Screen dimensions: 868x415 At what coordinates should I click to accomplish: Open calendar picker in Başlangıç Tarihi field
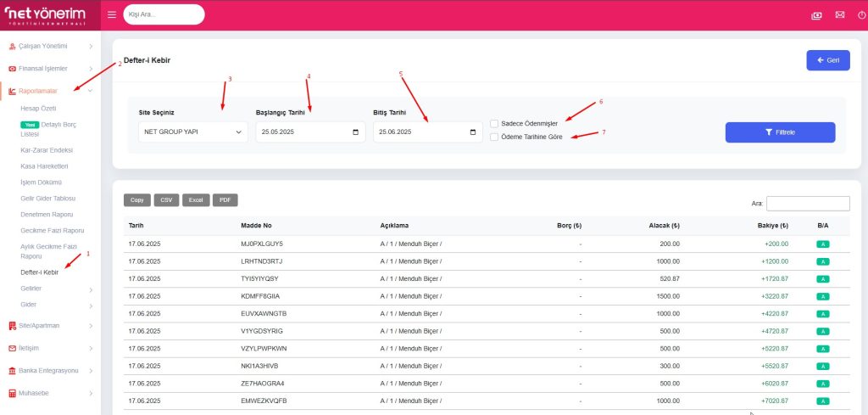(354, 132)
